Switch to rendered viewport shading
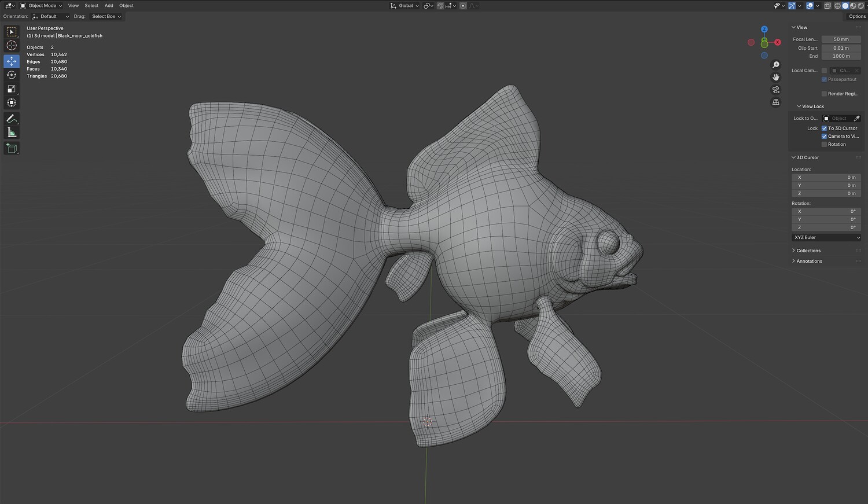Viewport: 868px width, 504px height. point(860,6)
